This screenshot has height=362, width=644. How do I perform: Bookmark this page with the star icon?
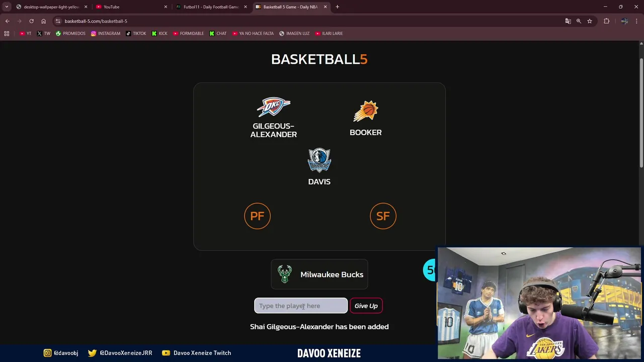tap(590, 21)
